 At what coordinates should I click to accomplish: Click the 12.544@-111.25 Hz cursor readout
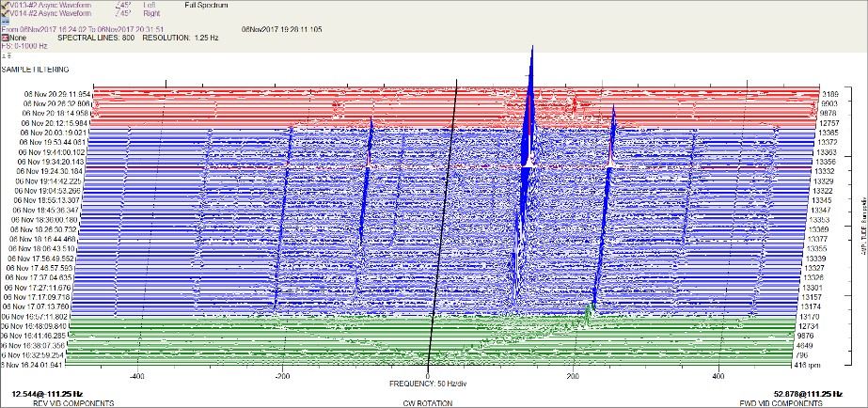click(x=48, y=394)
